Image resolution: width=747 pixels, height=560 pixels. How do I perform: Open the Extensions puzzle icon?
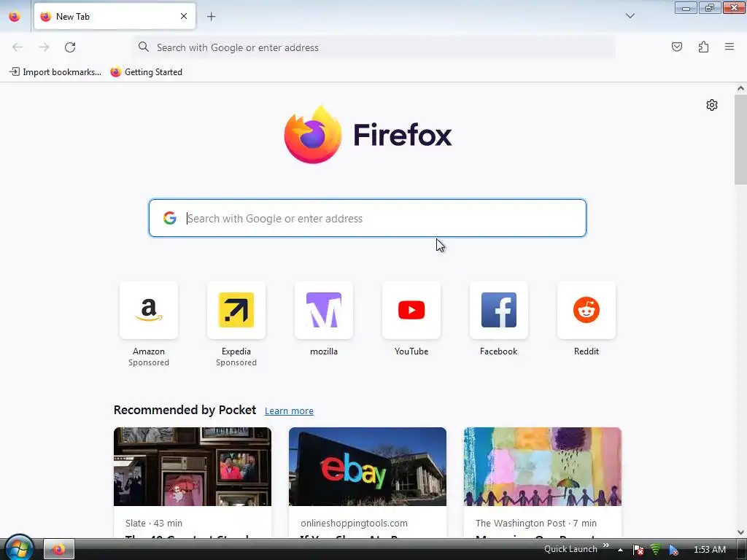[x=703, y=47]
